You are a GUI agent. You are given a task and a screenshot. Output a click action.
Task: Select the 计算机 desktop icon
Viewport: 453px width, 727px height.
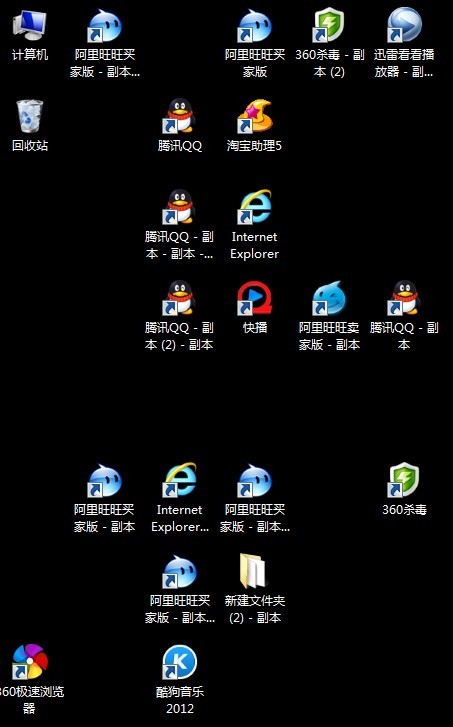pyautogui.click(x=30, y=35)
